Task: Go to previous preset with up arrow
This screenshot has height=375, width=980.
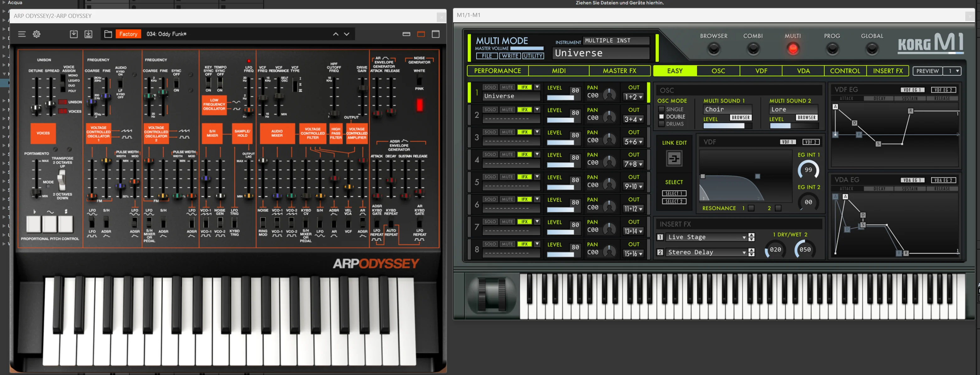Action: pos(336,34)
